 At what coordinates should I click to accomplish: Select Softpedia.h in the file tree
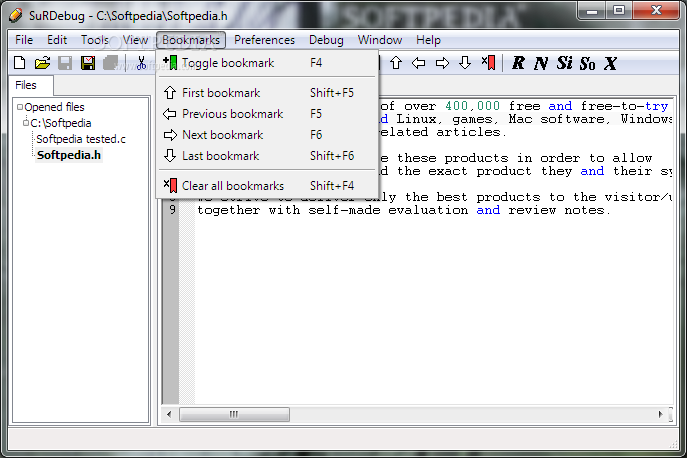(x=69, y=155)
